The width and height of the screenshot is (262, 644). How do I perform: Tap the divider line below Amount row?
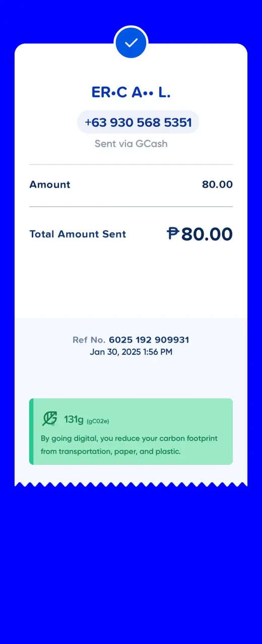pos(131,207)
